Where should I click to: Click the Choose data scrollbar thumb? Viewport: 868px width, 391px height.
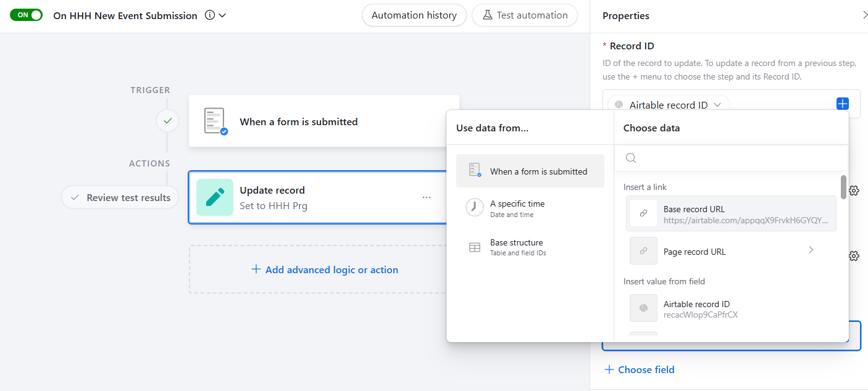pos(843,187)
